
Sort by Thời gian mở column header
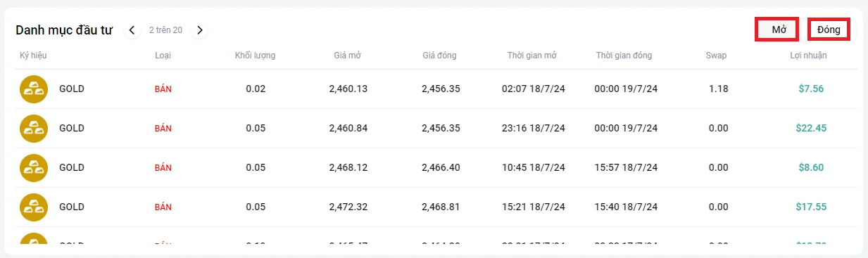point(532,56)
